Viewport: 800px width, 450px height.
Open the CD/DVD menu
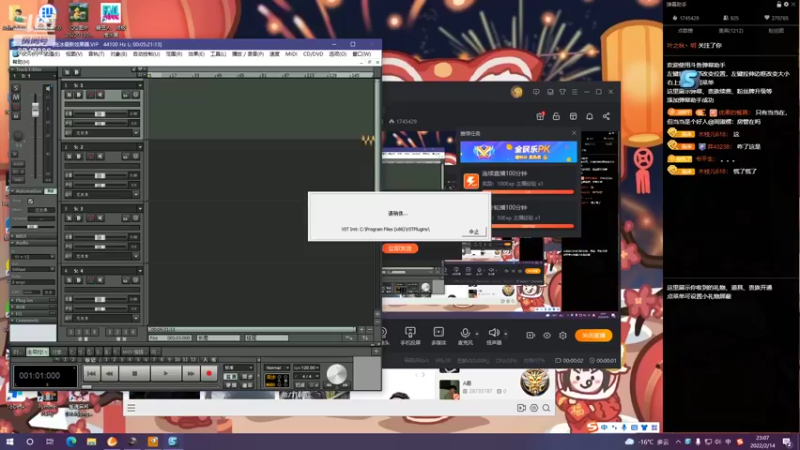[313, 54]
